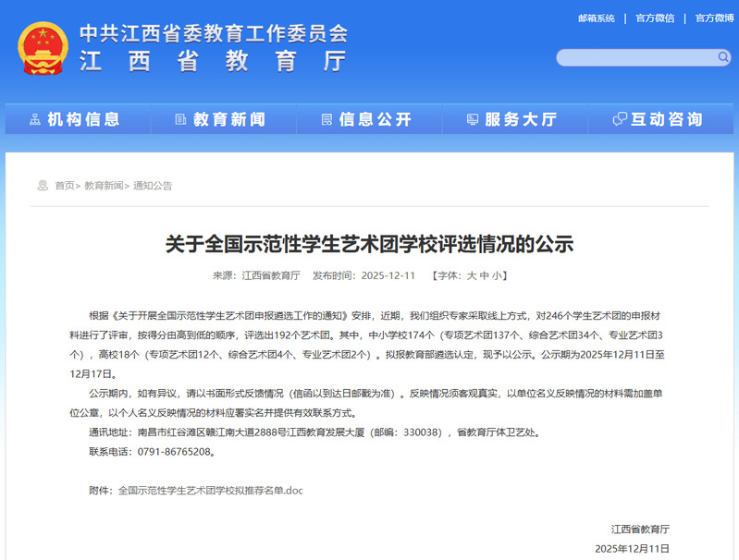The width and height of the screenshot is (739, 560).
Task: Download the 全国示范性学生艺术团学校拟推荐名单.doc attachment
Action: click(210, 491)
